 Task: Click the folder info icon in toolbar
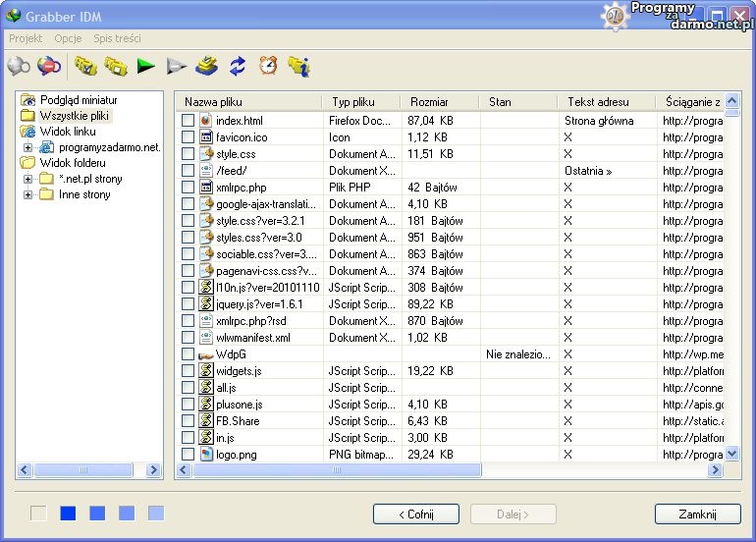[298, 66]
